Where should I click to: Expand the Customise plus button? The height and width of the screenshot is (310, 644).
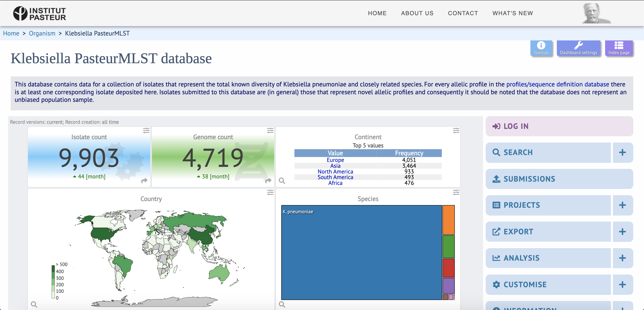click(x=622, y=285)
